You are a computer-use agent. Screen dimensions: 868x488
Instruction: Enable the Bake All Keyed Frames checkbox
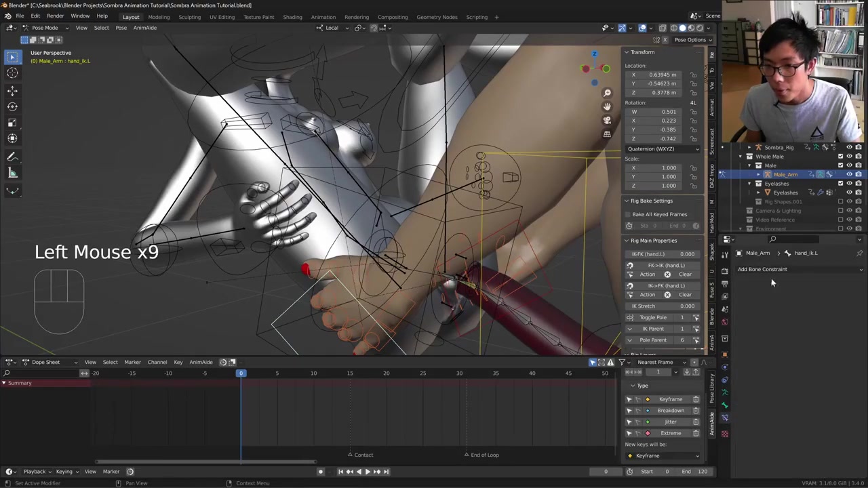point(628,214)
